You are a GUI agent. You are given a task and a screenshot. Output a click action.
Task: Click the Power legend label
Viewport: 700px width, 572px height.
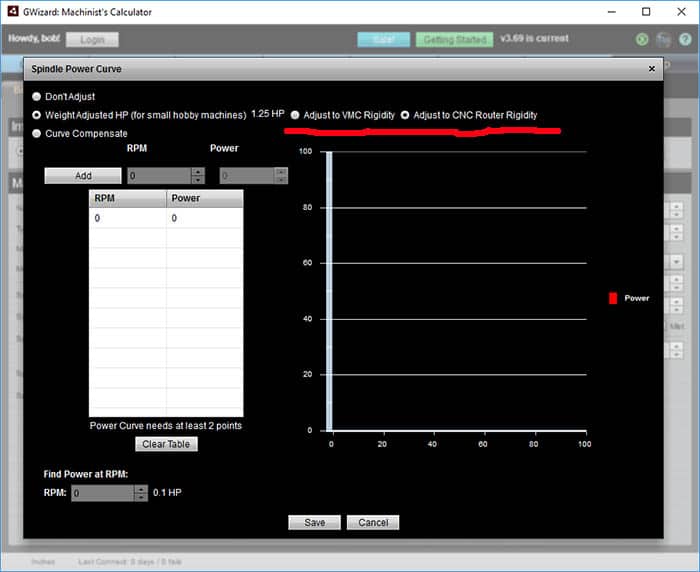coord(637,298)
